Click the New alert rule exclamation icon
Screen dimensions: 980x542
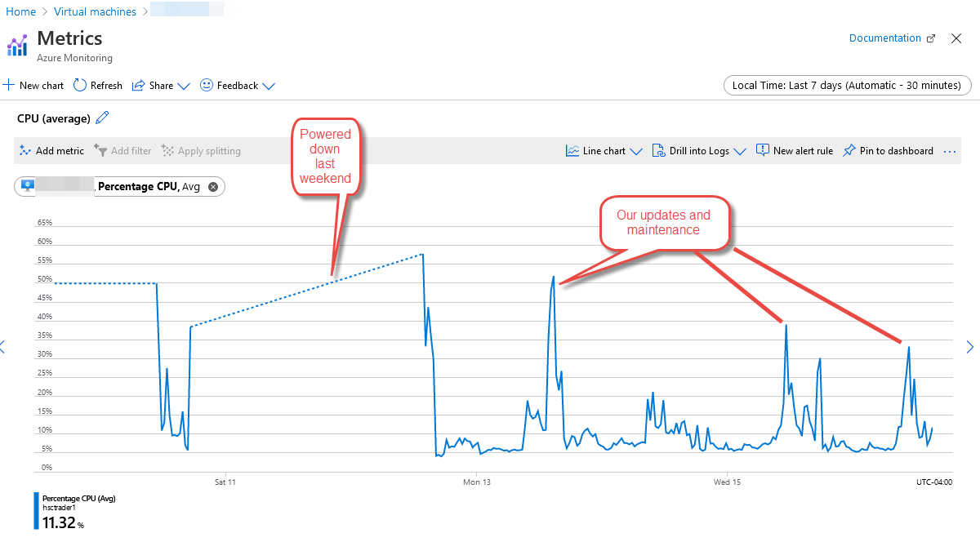point(763,150)
